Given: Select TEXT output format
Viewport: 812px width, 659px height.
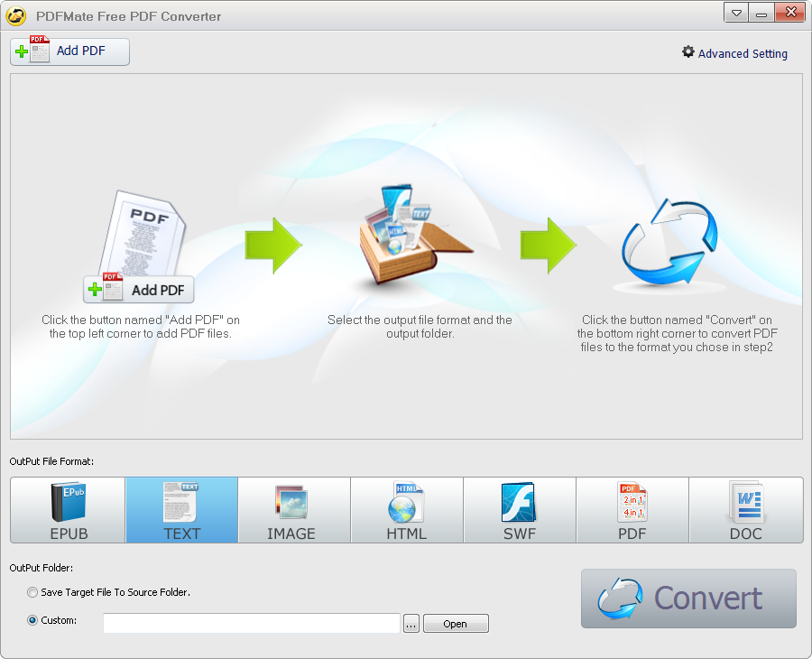Looking at the screenshot, I should [181, 510].
